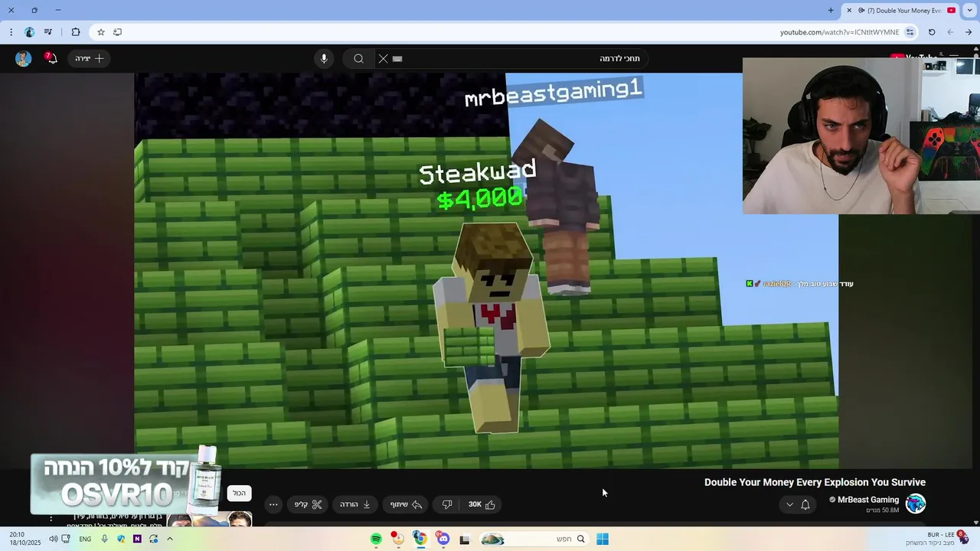Toggle the notification bell for MrBeast Gaming

[805, 504]
